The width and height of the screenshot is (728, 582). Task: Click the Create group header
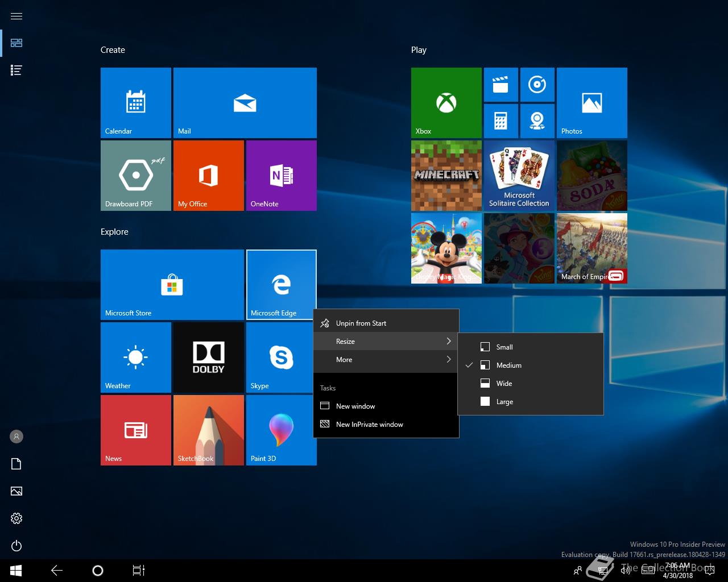pos(113,50)
